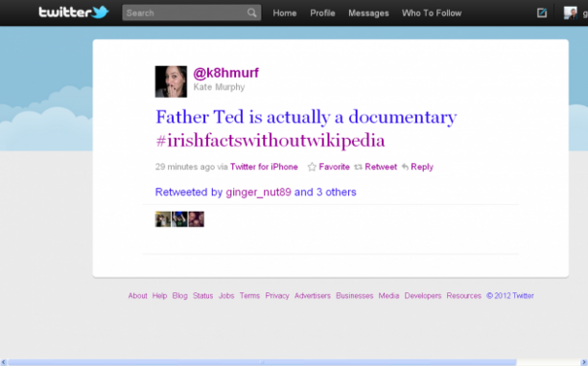Click the third retweeter avatar thumbnail
The width and height of the screenshot is (588, 366).
point(196,219)
